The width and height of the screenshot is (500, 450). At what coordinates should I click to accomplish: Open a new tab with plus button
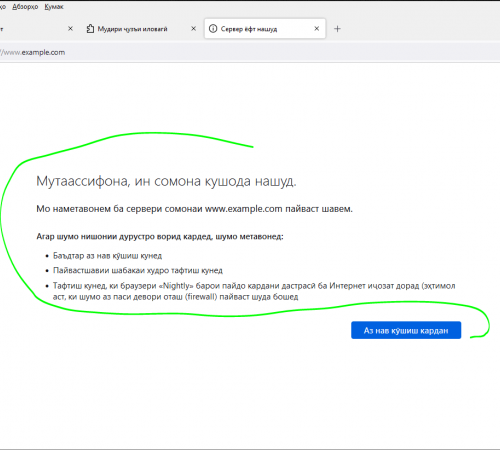337,29
